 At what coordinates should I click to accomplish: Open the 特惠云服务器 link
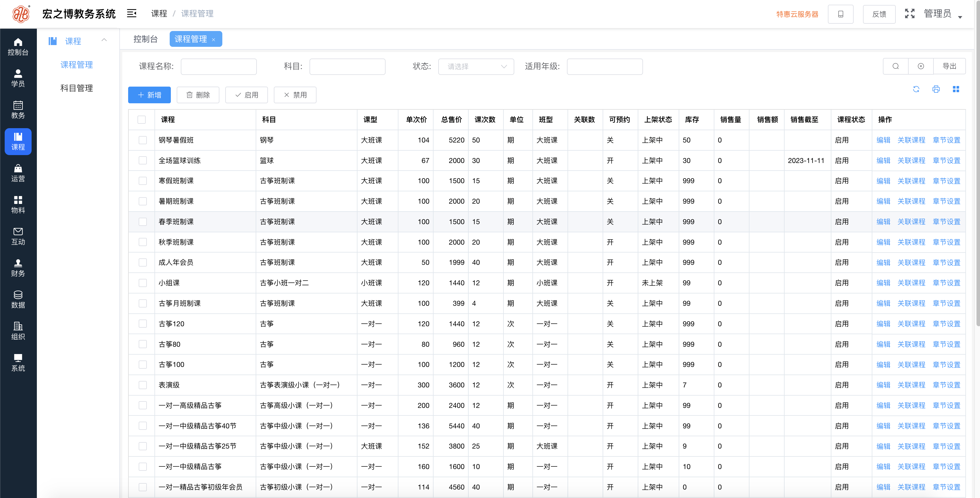tap(797, 14)
